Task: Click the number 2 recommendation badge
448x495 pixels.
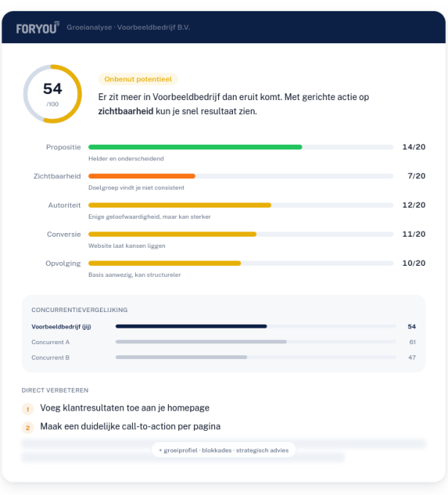Action: tap(28, 428)
